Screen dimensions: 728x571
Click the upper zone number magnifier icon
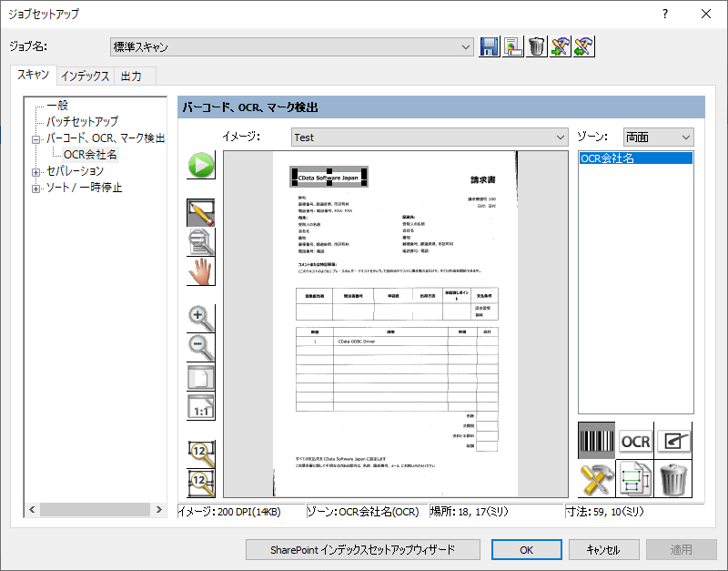201,454
